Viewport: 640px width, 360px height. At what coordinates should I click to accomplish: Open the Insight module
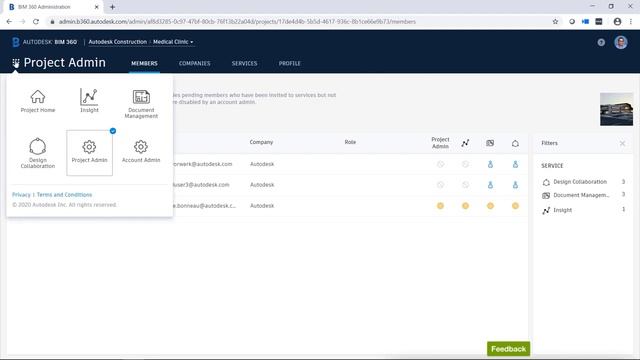[x=89, y=101]
